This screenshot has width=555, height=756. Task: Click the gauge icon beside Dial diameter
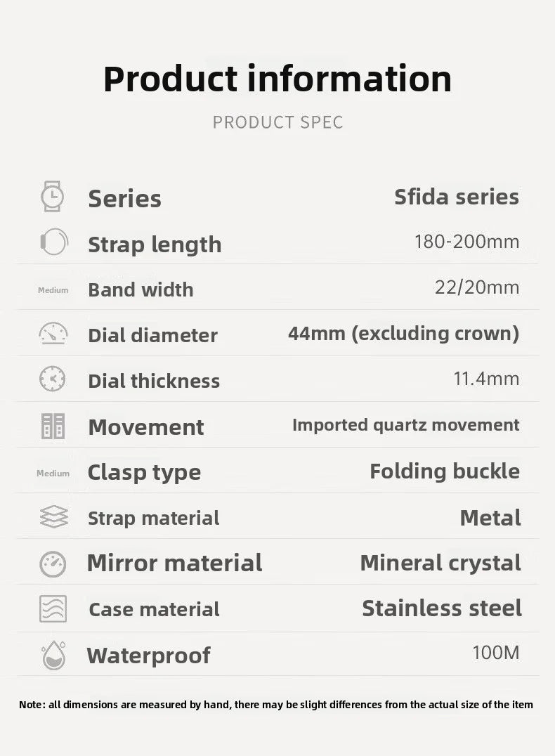pyautogui.click(x=53, y=333)
